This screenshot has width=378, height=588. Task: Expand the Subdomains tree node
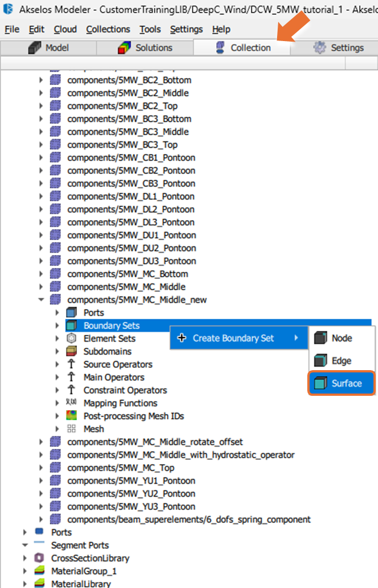(x=58, y=351)
